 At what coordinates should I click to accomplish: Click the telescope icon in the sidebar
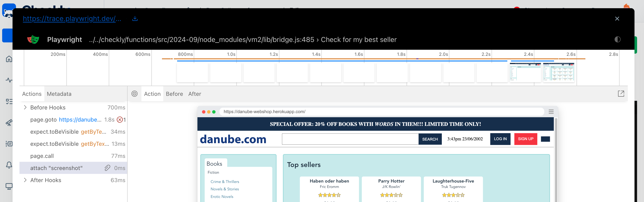9,123
